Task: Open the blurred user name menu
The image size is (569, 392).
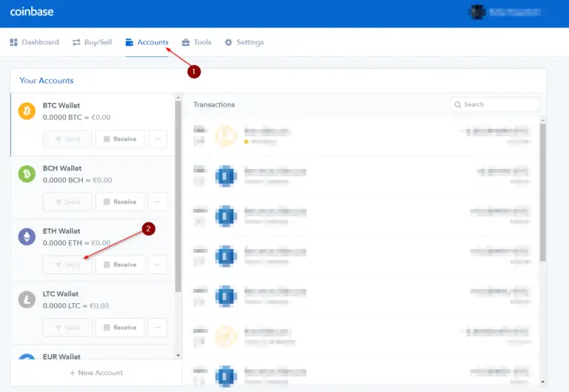Action: click(515, 13)
